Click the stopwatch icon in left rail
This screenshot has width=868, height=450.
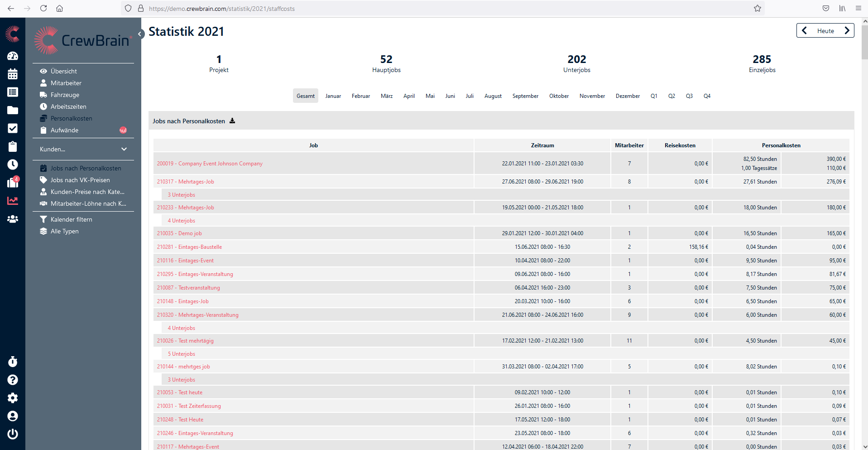[13, 362]
